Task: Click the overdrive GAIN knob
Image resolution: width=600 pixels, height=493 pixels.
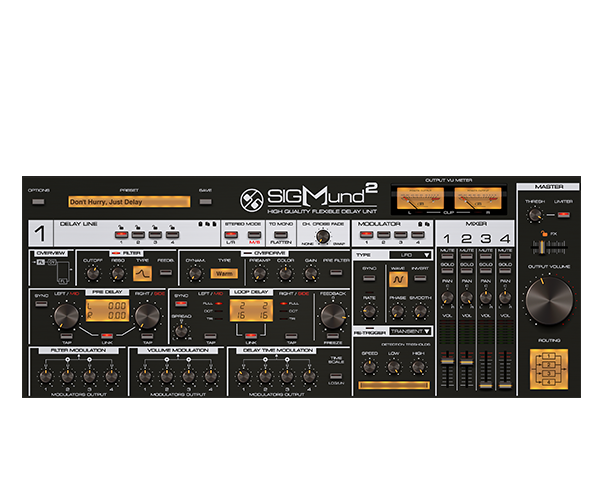Action: (310, 273)
